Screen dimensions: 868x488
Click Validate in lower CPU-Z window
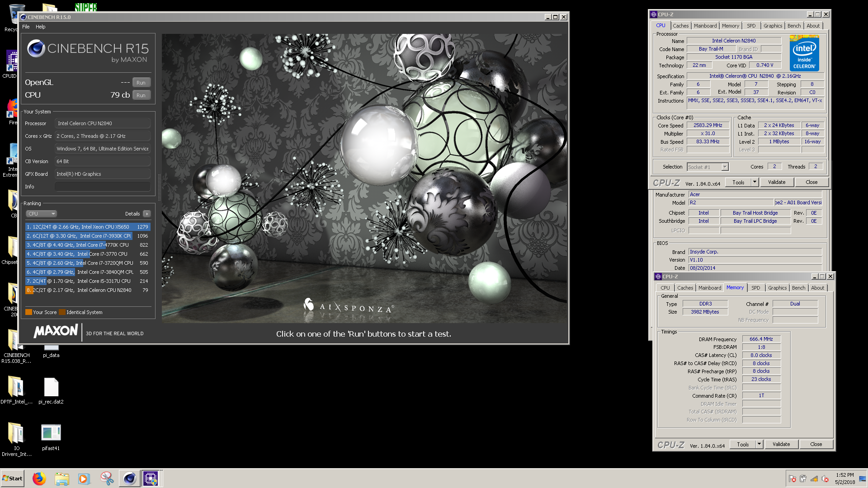click(781, 445)
